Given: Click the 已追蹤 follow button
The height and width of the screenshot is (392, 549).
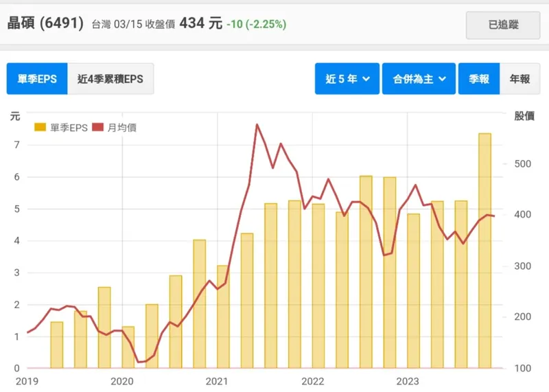Looking at the screenshot, I should tap(503, 25).
